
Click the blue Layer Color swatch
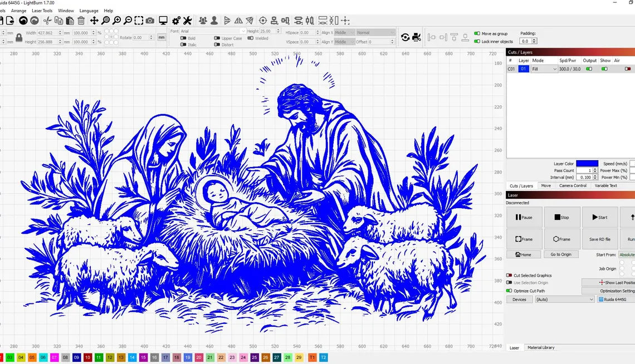pos(587,164)
